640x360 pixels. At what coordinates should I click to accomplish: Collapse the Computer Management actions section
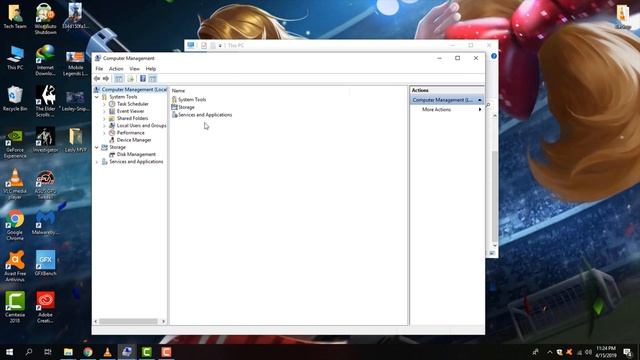pyautogui.click(x=480, y=100)
